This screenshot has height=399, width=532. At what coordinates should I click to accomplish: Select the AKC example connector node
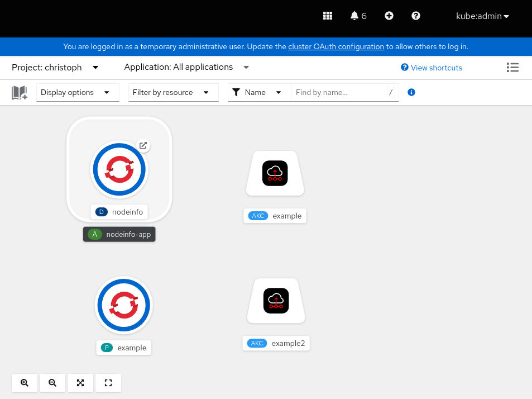tap(275, 173)
